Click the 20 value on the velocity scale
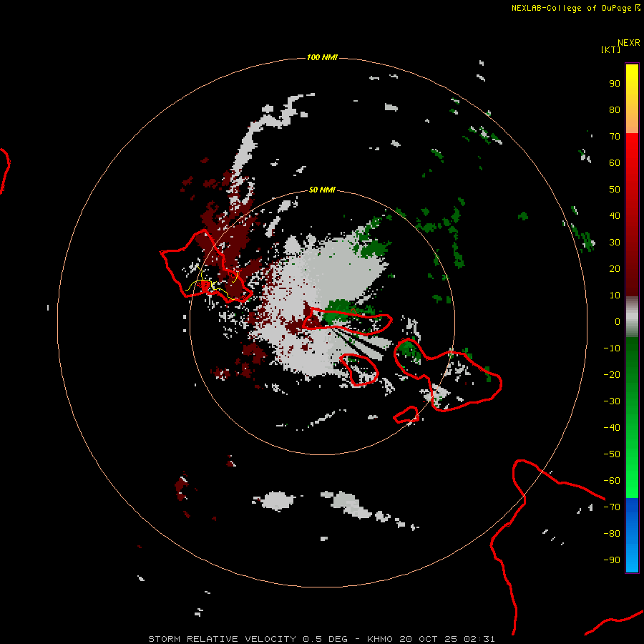The image size is (644, 644). point(615,269)
